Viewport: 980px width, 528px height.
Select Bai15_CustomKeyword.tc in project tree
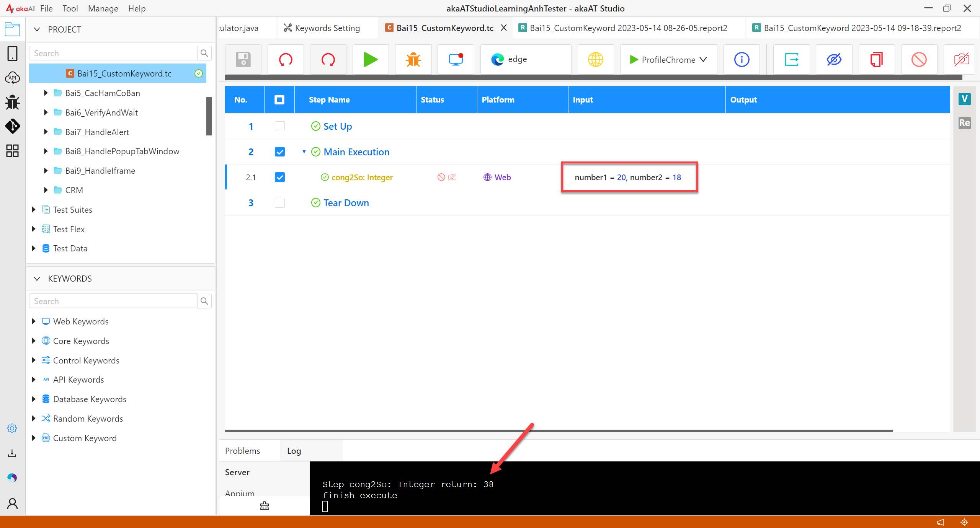[118, 73]
